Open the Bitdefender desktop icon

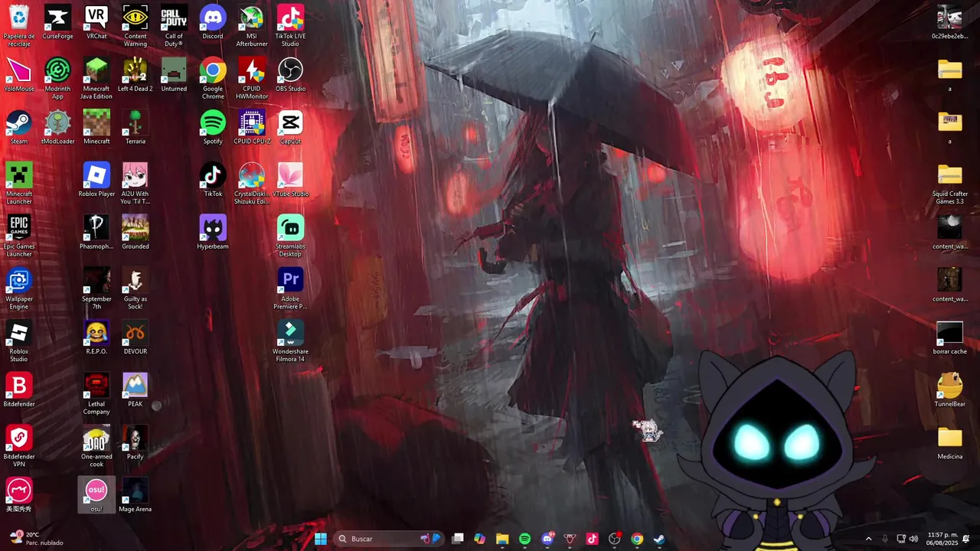[19, 390]
